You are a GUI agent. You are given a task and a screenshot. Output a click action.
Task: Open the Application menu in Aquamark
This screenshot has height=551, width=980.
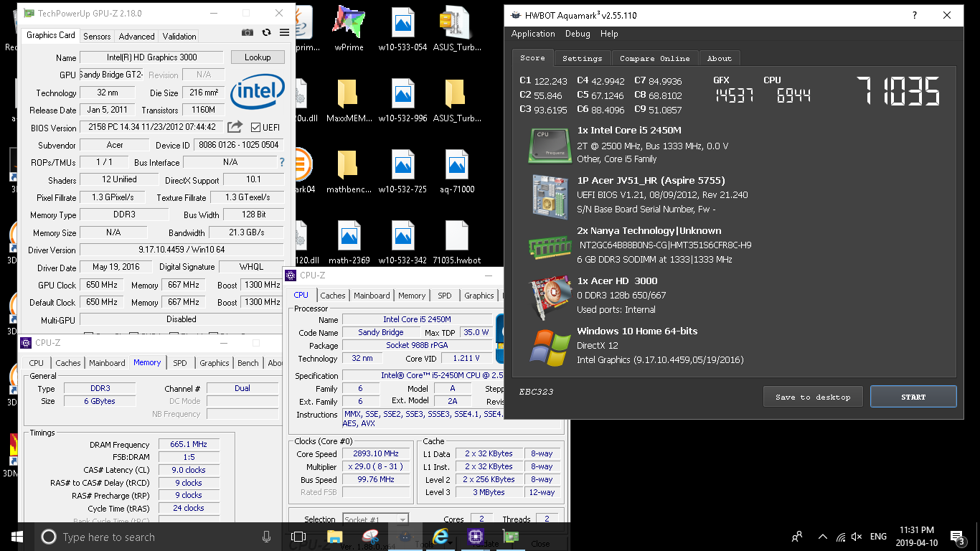pos(533,34)
